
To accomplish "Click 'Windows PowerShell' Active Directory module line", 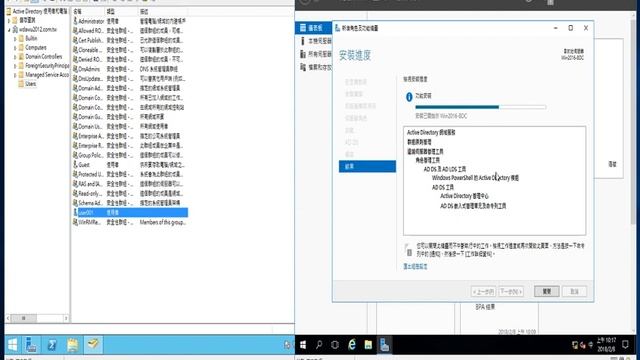I will click(x=475, y=178).
